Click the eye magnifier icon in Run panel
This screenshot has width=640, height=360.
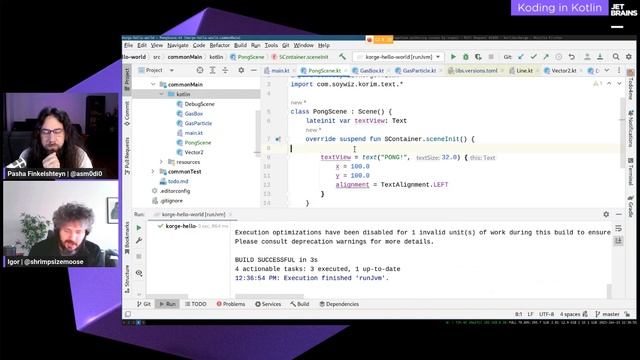pyautogui.click(x=139, y=273)
